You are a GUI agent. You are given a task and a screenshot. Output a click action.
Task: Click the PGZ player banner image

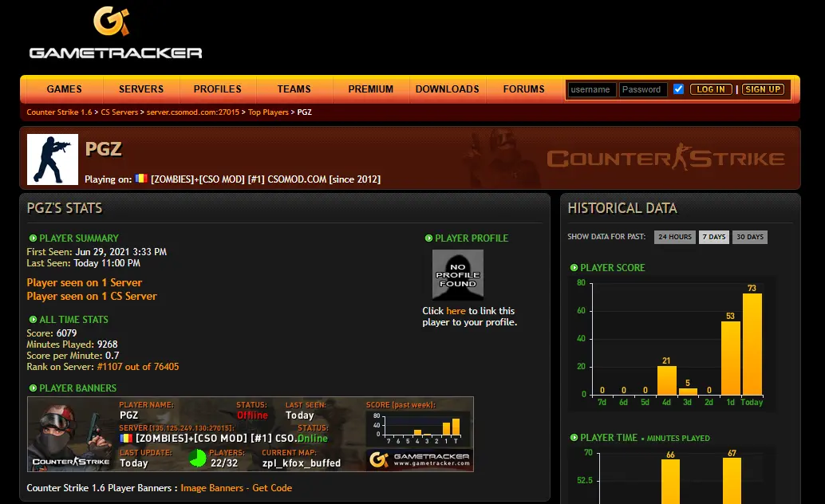251,434
